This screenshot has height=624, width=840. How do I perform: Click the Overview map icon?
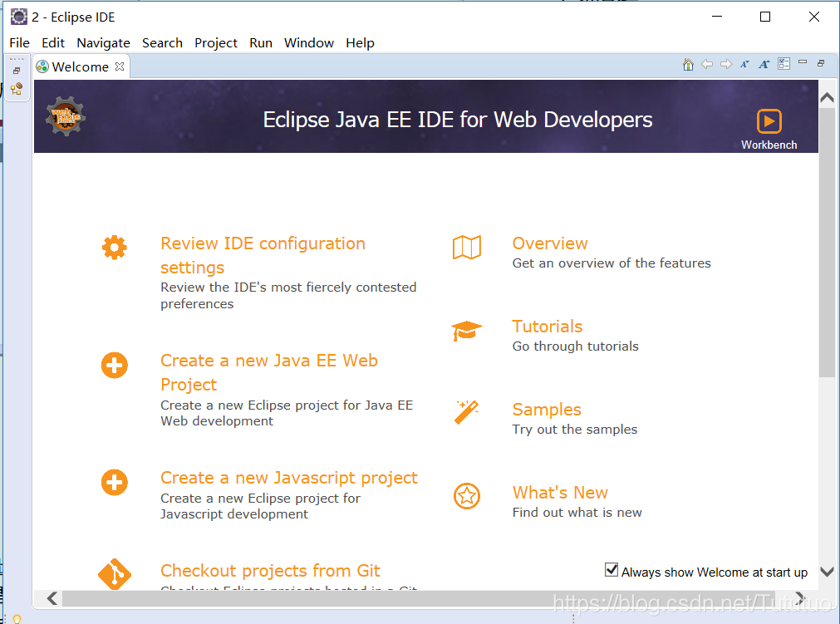[467, 248]
